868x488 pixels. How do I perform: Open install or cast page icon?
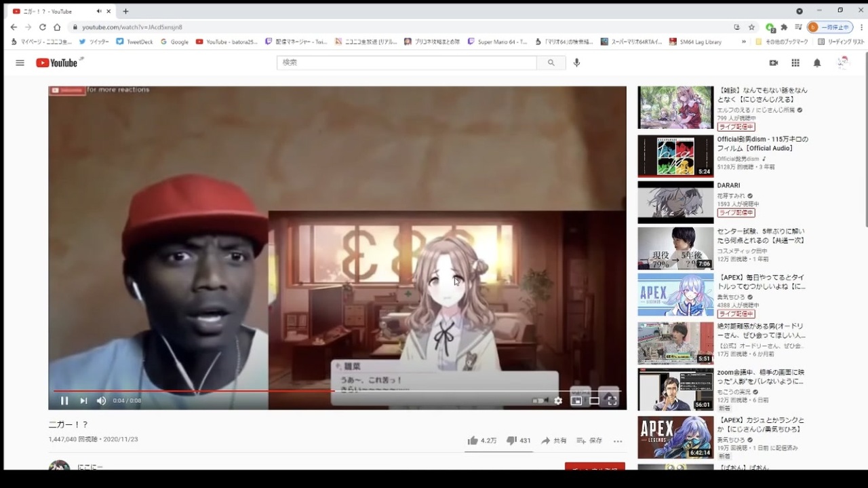tap(736, 27)
